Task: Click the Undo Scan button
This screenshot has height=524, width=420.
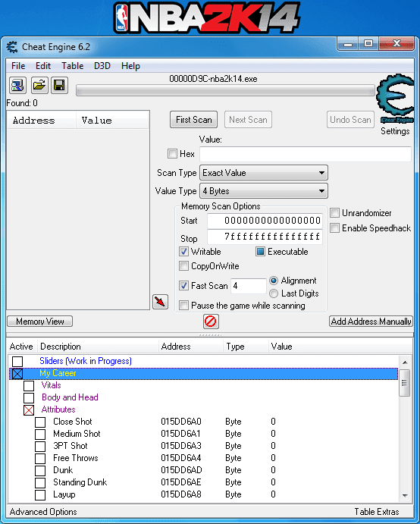Action: click(350, 120)
